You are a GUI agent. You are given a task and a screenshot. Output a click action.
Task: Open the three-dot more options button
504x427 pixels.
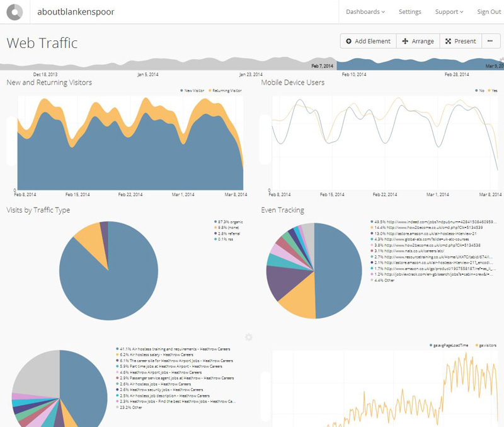pyautogui.click(x=491, y=42)
